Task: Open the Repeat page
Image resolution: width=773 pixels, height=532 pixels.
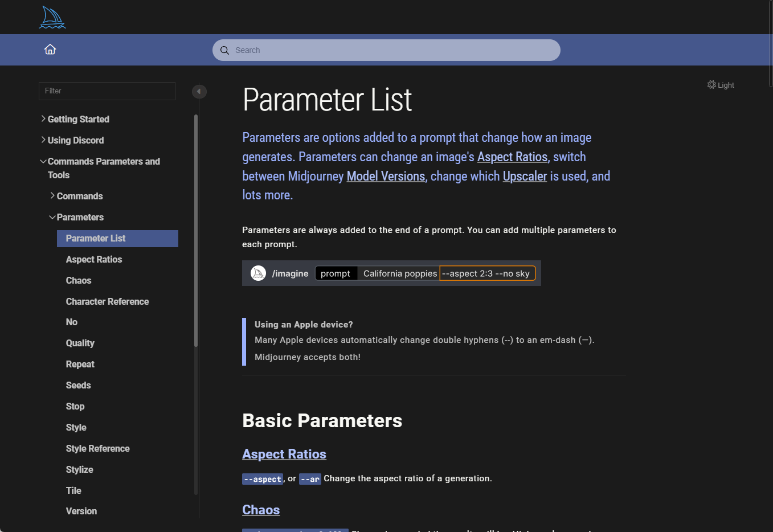Action: coord(80,364)
